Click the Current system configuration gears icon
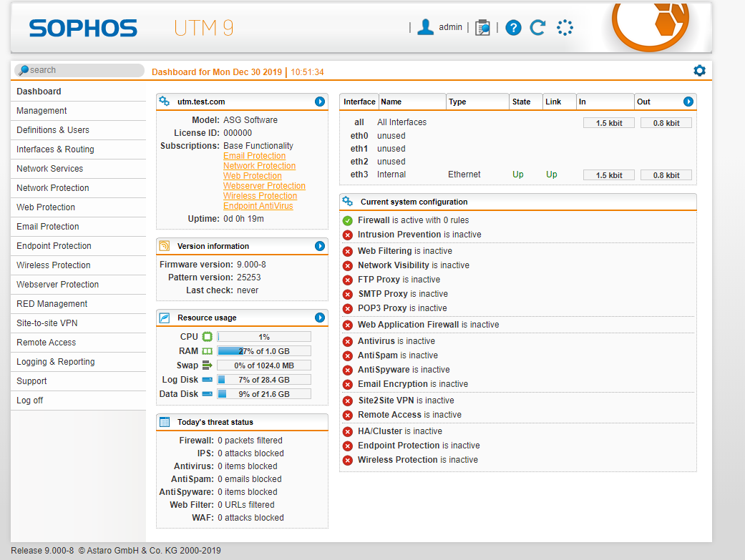The height and width of the screenshot is (560, 745). coord(348,202)
